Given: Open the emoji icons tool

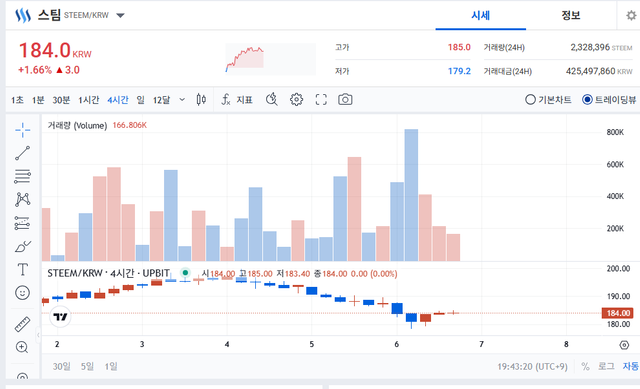Looking at the screenshot, I should pos(22,293).
